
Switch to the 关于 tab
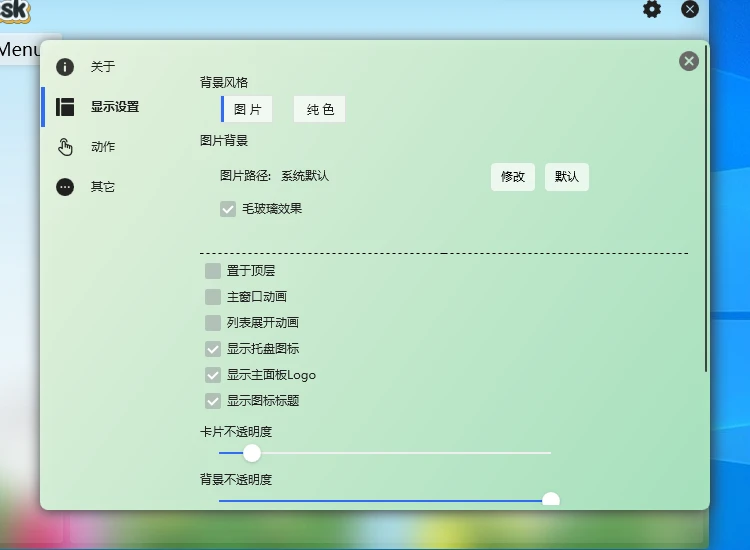103,67
